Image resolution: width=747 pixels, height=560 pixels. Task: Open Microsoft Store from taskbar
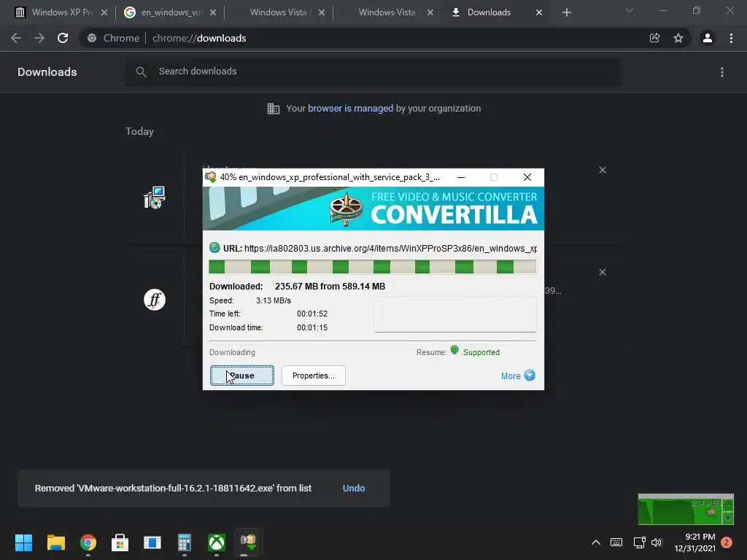click(x=120, y=542)
